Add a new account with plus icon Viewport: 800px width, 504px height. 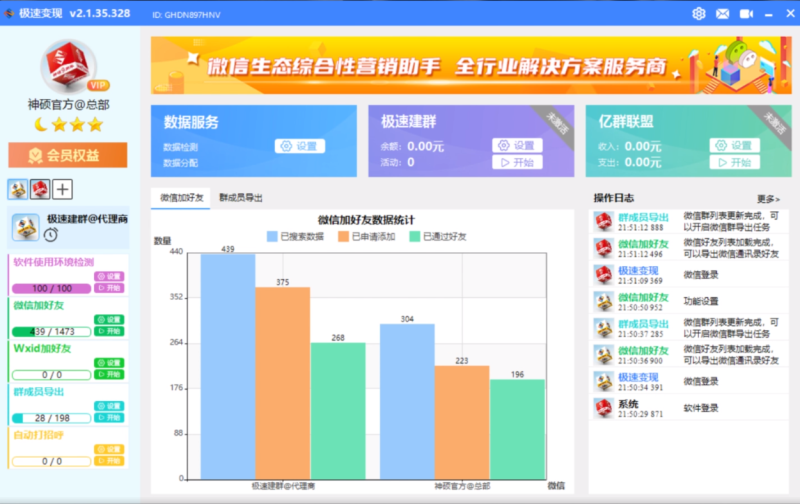(62, 189)
